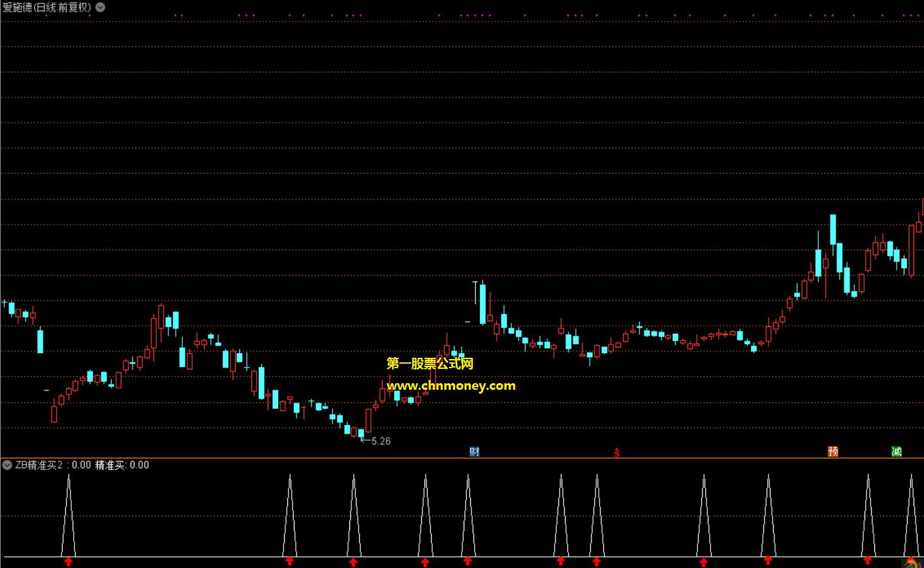Image resolution: width=924 pixels, height=568 pixels.
Task: Open the orange 预 forecast marker
Action: [833, 452]
